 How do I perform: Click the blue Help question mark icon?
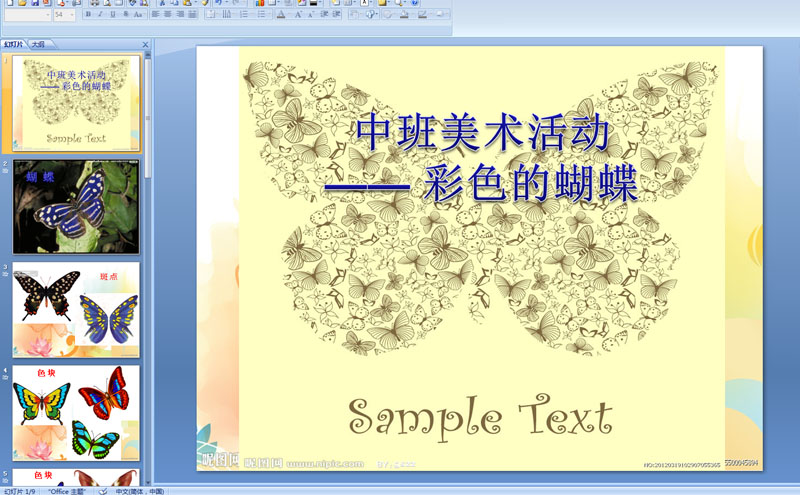click(x=415, y=2)
